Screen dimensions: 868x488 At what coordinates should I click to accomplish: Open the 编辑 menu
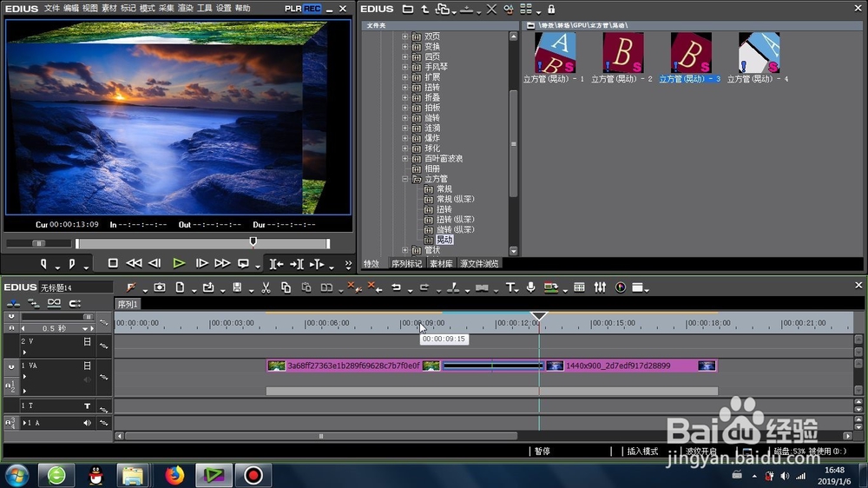point(71,9)
